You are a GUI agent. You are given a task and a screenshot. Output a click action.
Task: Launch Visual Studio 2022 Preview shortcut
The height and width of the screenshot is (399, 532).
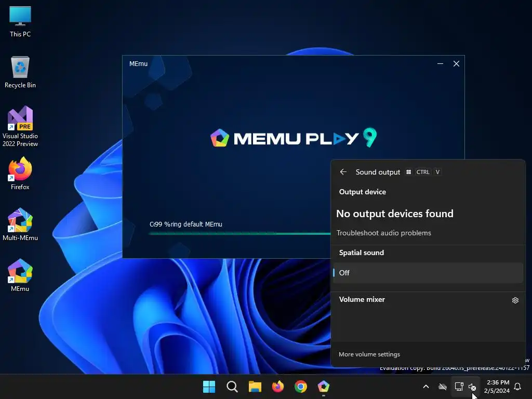coord(20,127)
